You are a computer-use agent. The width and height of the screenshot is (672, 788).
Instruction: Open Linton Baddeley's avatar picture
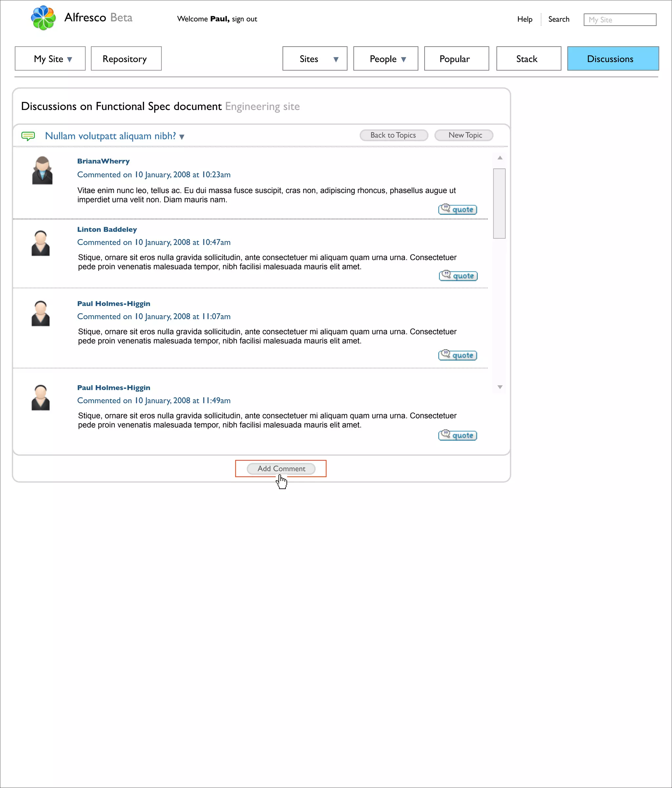(41, 243)
